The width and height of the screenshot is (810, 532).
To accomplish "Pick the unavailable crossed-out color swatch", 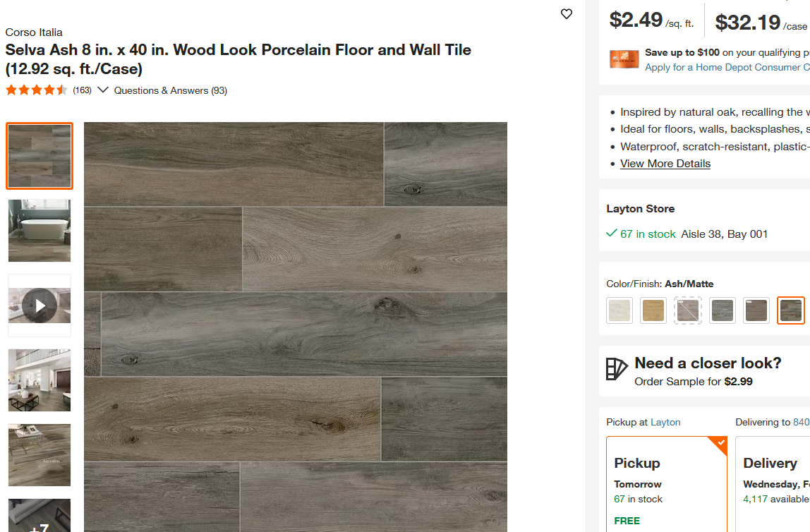I will click(x=687, y=310).
